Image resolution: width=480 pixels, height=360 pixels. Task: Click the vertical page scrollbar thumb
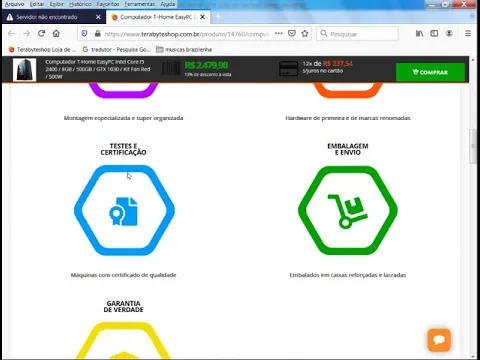point(473,146)
